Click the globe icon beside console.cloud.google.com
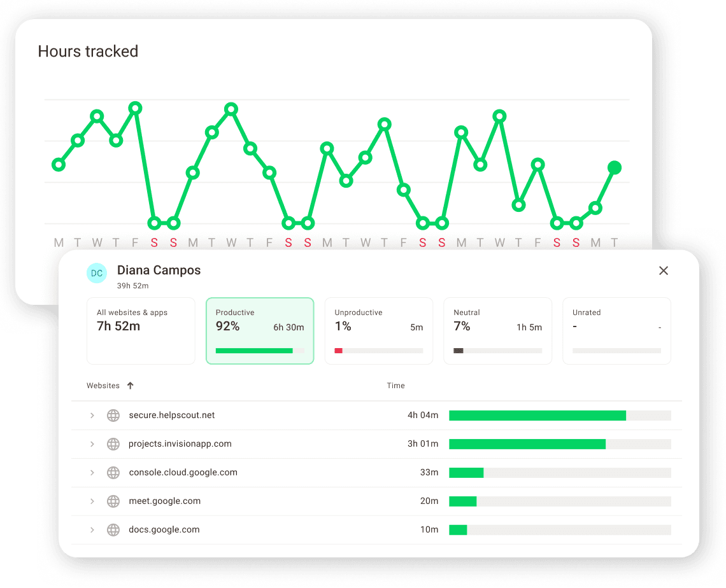 coord(113,473)
